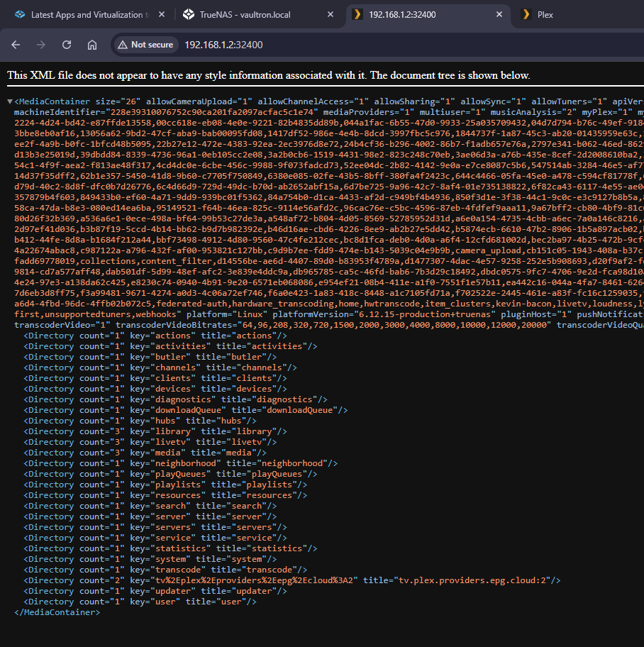Image resolution: width=644 pixels, height=647 pixels.
Task: Click the TrueNAS tab favicon
Action: point(189,14)
